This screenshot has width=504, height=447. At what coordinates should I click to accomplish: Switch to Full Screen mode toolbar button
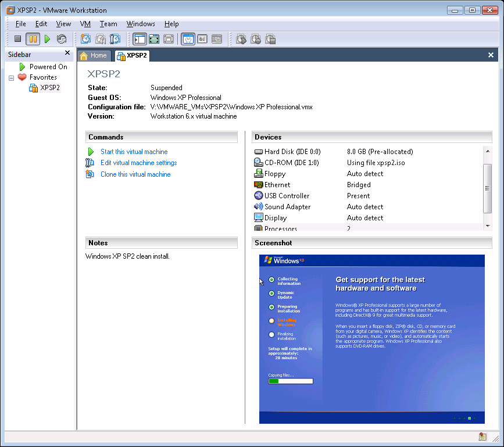pyautogui.click(x=154, y=39)
